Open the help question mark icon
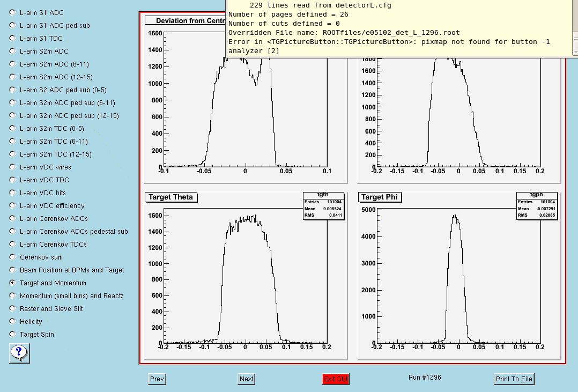Screen dimensions: 578x392 19,353
